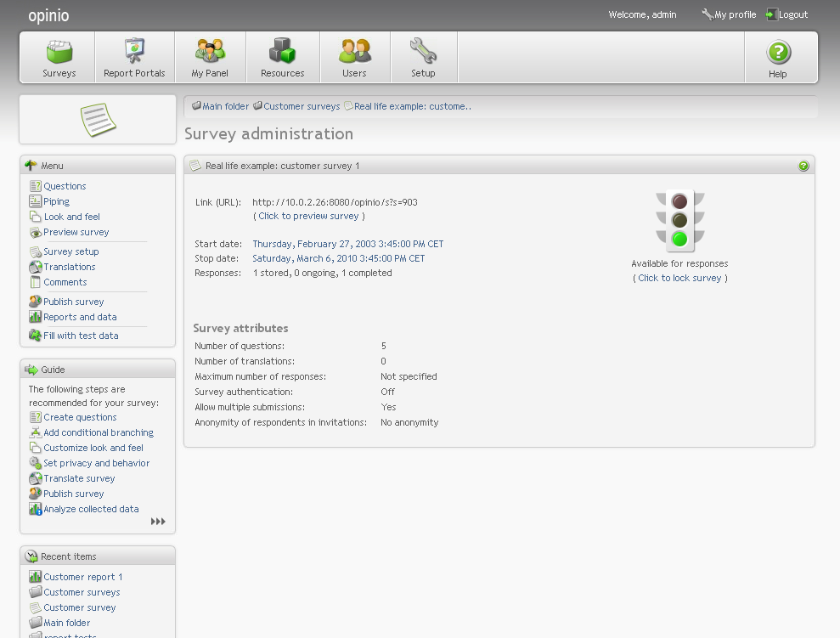The width and height of the screenshot is (840, 638).
Task: Expand the Guide steps with arrows
Action: (x=158, y=522)
